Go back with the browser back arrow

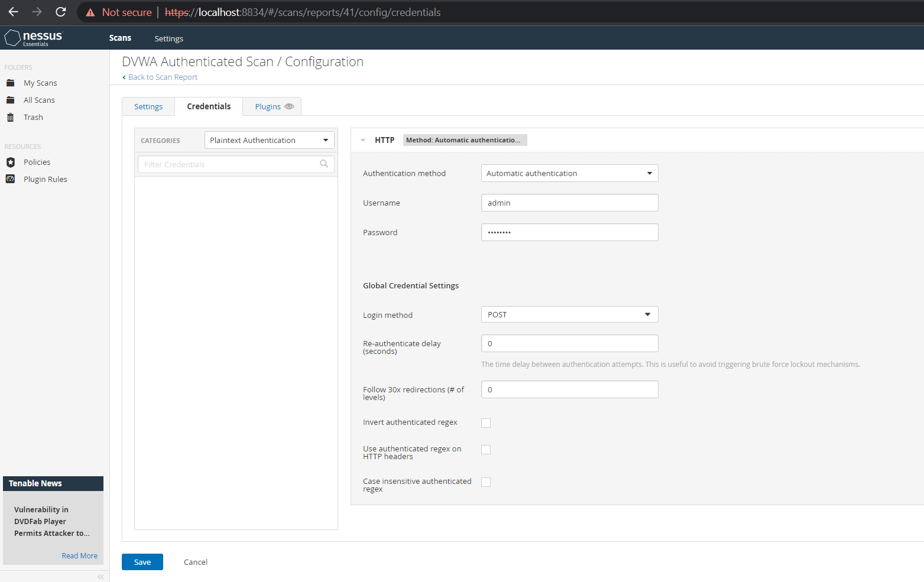pyautogui.click(x=13, y=12)
